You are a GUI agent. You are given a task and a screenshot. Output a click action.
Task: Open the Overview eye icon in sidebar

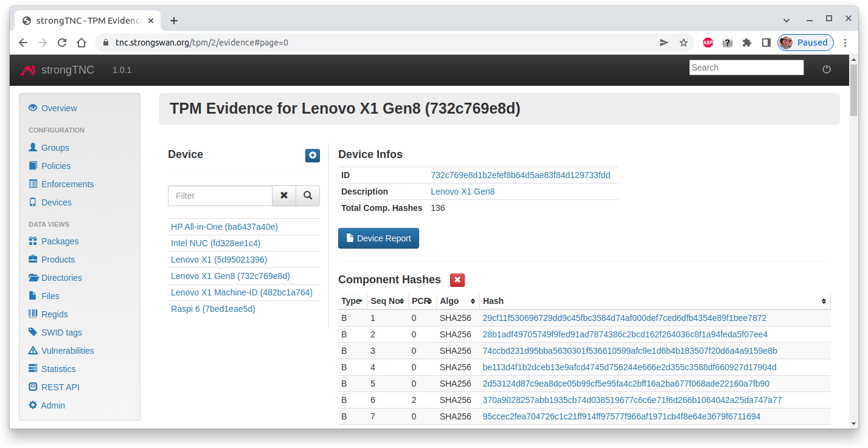click(x=33, y=108)
